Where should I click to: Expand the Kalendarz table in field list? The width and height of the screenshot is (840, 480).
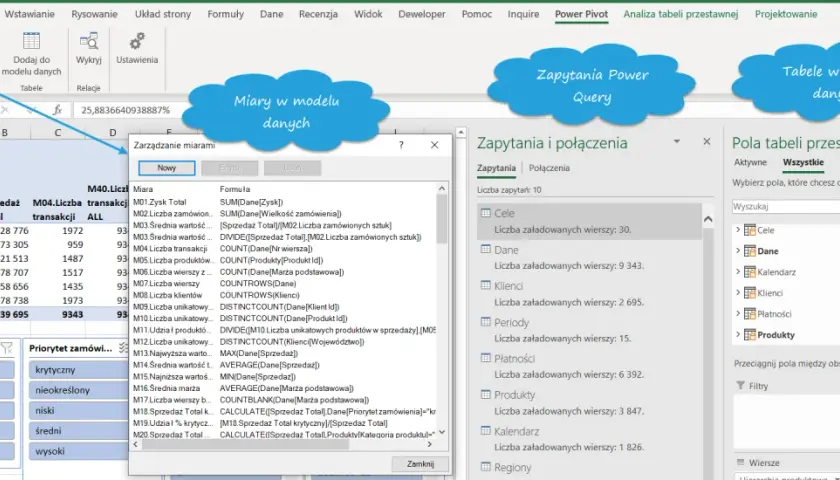[x=738, y=272]
